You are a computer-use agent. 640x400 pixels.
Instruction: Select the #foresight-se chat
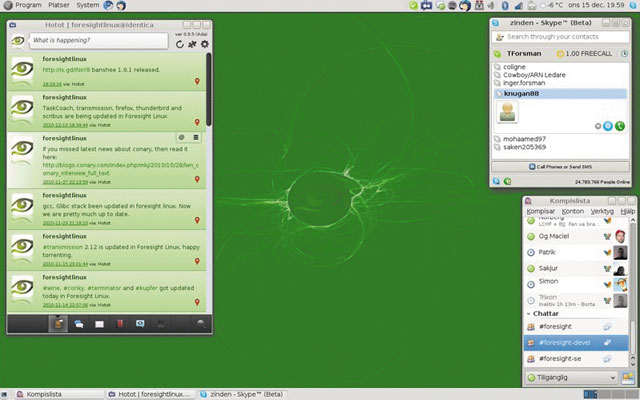click(577, 359)
